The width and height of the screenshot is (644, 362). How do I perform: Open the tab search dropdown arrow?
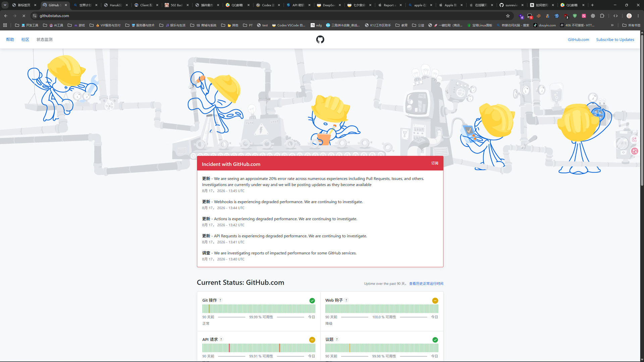5,5
